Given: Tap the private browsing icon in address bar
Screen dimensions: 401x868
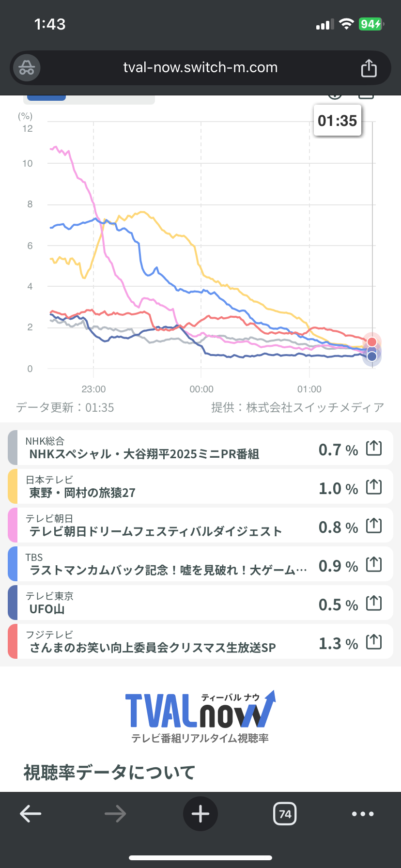Looking at the screenshot, I should click(x=27, y=68).
